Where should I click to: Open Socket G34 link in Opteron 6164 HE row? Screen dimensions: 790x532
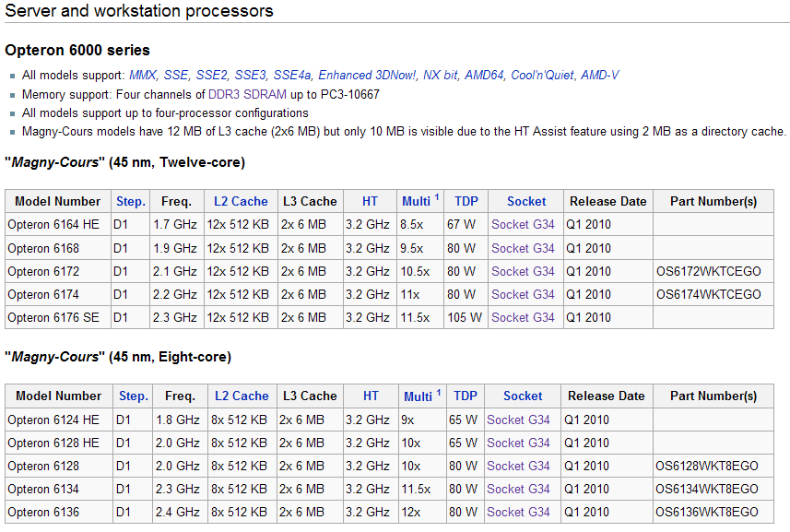(523, 224)
